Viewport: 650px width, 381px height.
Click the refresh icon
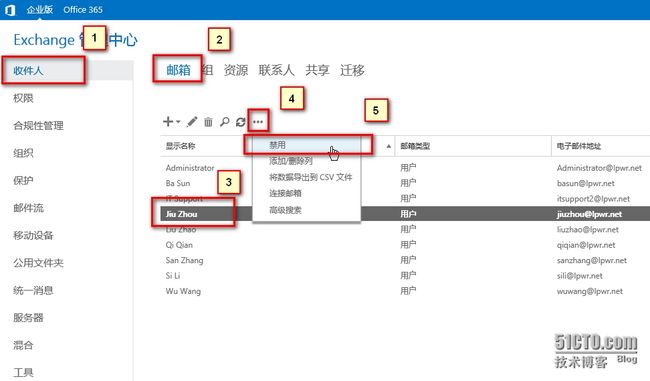pos(240,121)
